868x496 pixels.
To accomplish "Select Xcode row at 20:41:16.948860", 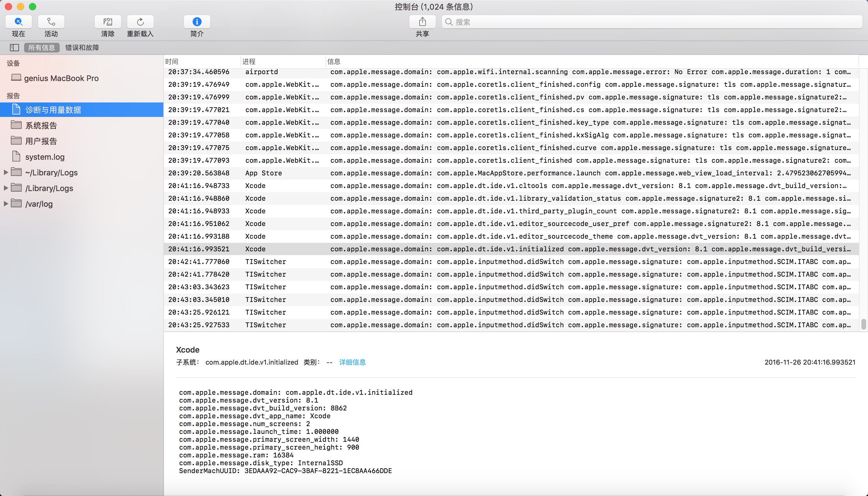I will (x=511, y=198).
